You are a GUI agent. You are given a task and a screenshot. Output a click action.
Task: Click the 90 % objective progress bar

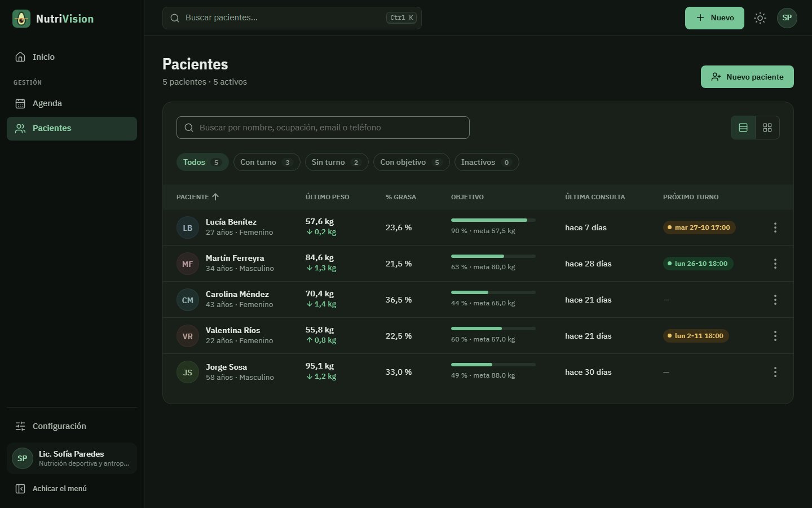pos(493,220)
